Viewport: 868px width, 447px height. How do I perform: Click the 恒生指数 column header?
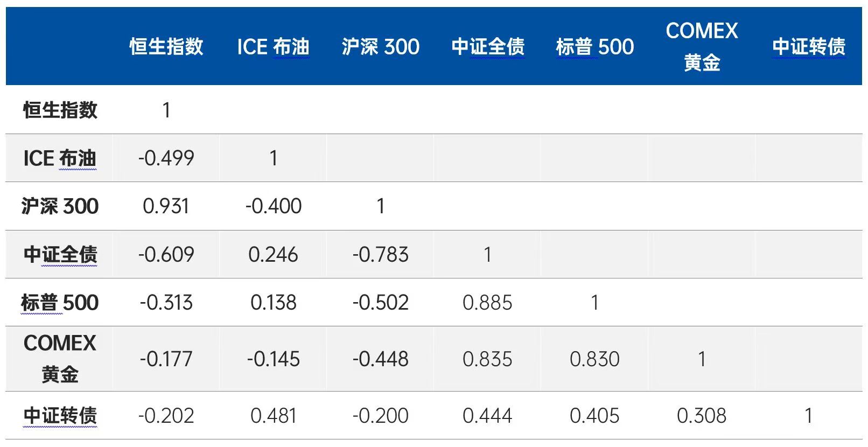tap(166, 47)
